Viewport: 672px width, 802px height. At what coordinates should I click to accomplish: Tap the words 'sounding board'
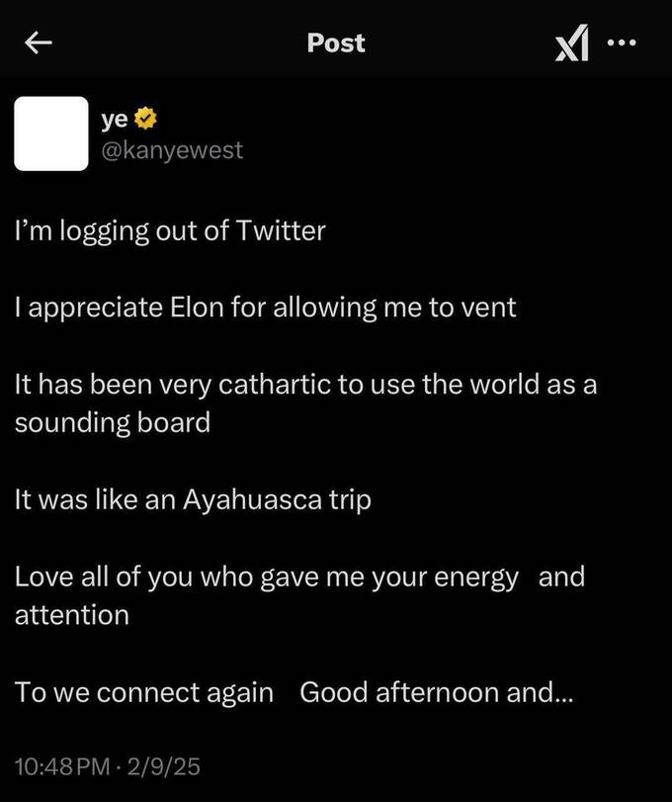click(113, 422)
